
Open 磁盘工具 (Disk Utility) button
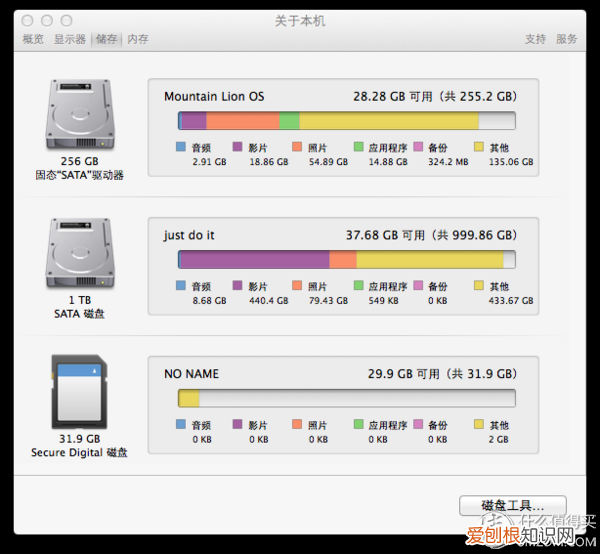[x=513, y=506]
